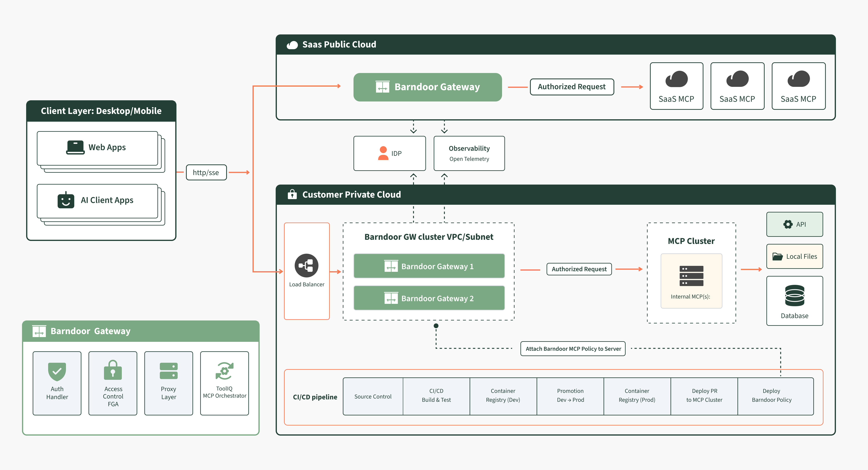The image size is (868, 470).
Task: Select the http/sse label
Action: (206, 172)
